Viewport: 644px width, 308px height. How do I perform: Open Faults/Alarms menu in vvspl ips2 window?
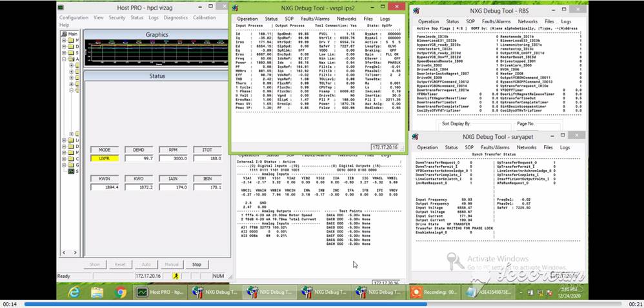click(316, 19)
